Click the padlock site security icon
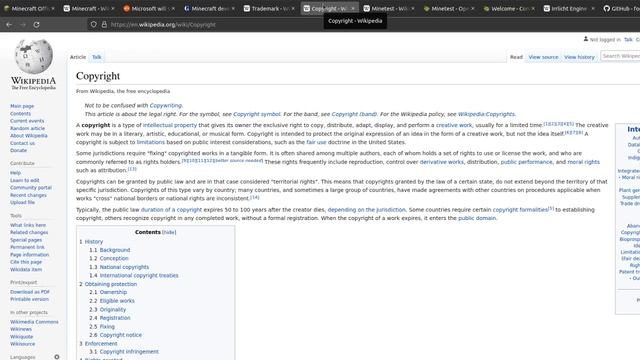Viewport: 640px width, 360px height. (x=104, y=24)
